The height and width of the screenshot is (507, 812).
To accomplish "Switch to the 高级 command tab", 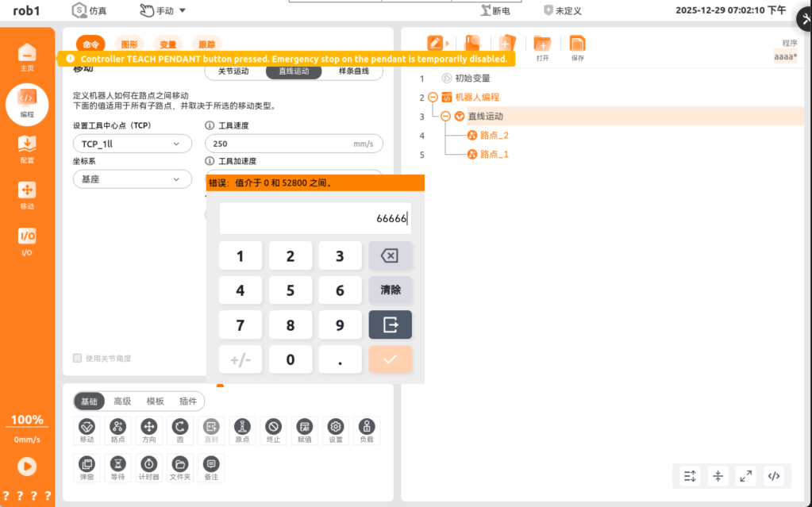I will click(122, 401).
